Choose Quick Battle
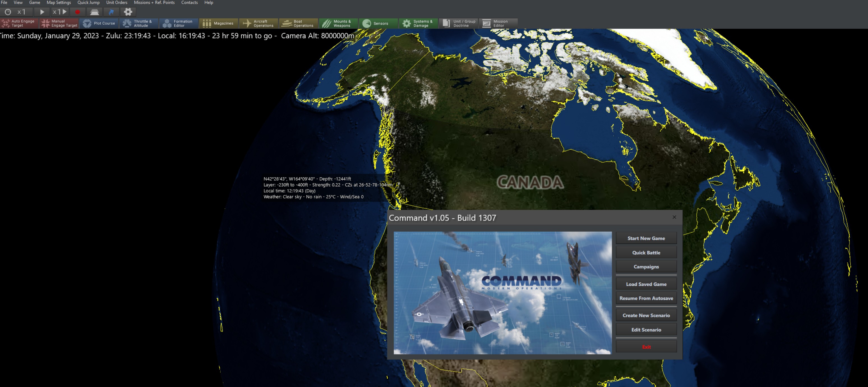Viewport: 868px width, 387px height. [x=646, y=252]
